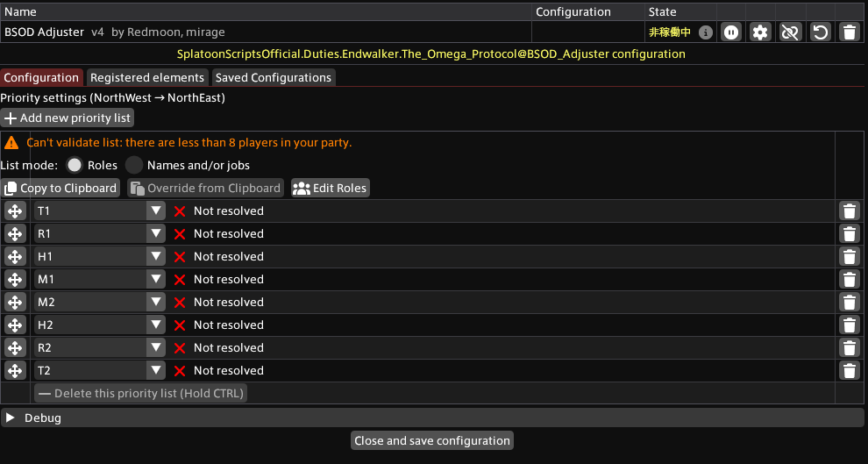Show state info icon next to 非稼働中
Viewport: 868px width, 464px height.
pos(705,32)
